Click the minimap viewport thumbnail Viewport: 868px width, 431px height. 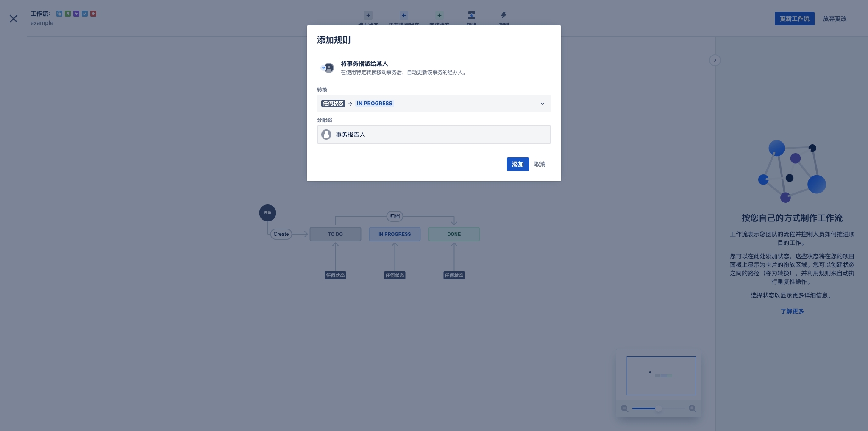tap(661, 376)
